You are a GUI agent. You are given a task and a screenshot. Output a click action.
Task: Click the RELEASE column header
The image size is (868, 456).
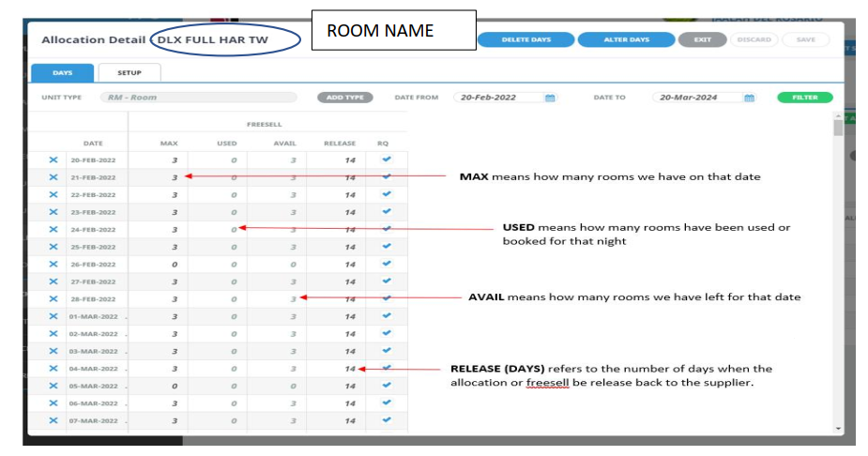tap(340, 144)
